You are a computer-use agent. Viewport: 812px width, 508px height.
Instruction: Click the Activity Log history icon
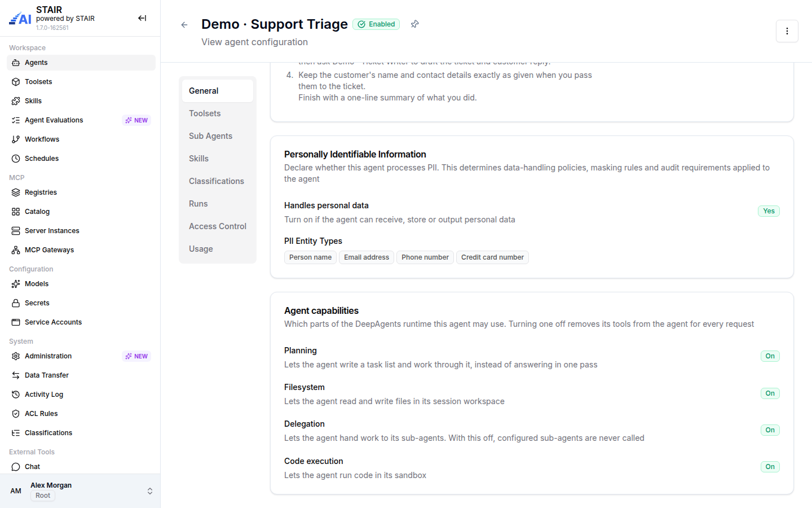[x=16, y=395]
